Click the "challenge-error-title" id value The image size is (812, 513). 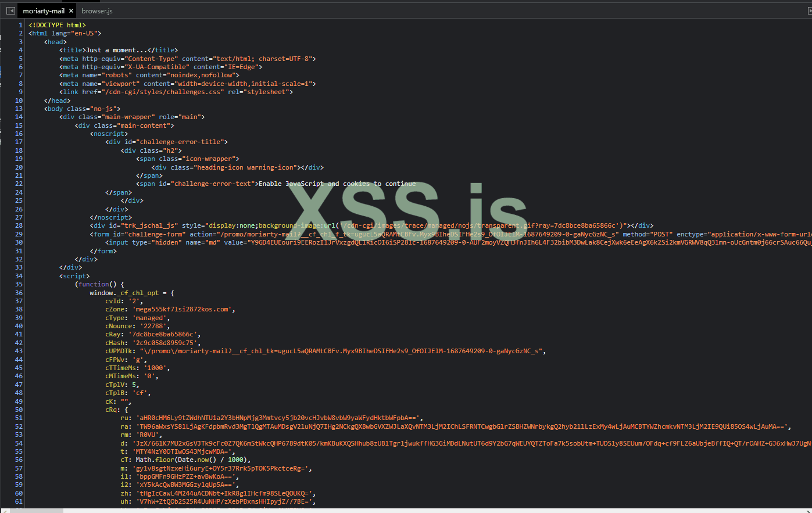click(x=180, y=142)
